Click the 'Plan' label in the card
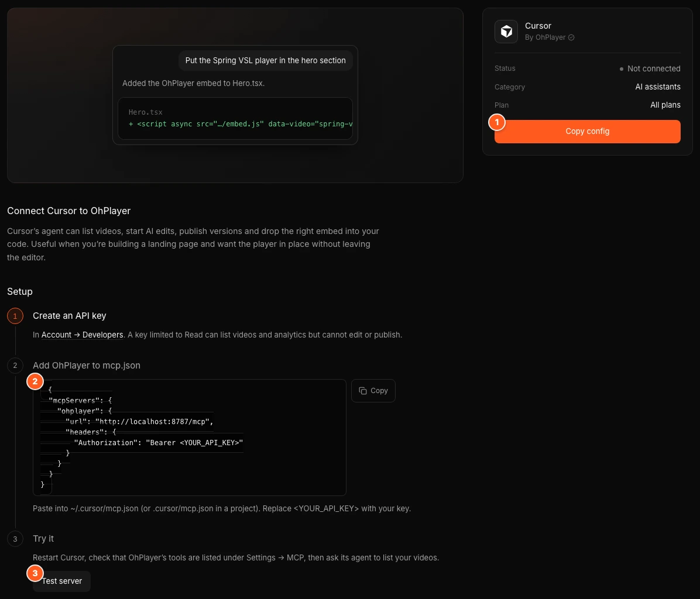Image resolution: width=700 pixels, height=599 pixels. tap(502, 105)
